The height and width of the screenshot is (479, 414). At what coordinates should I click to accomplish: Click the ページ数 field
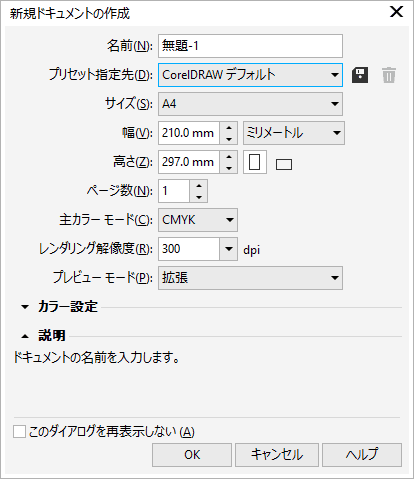(x=174, y=191)
